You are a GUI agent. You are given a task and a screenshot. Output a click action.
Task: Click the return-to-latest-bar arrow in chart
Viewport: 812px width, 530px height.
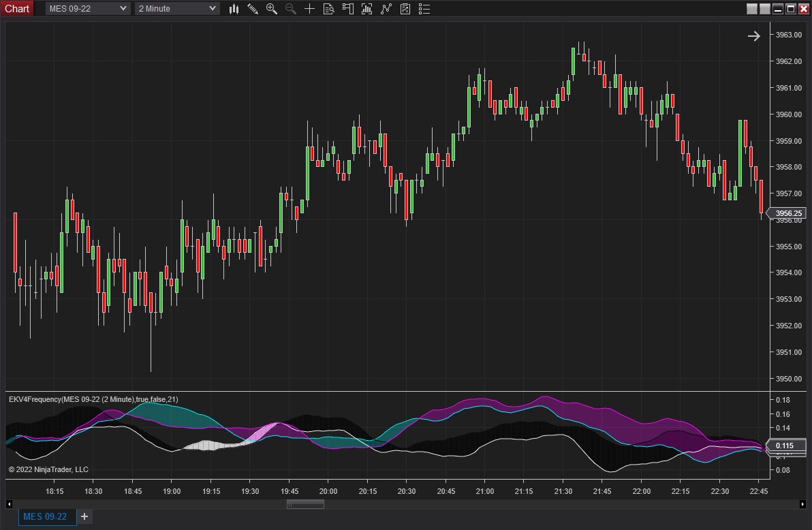coord(754,35)
